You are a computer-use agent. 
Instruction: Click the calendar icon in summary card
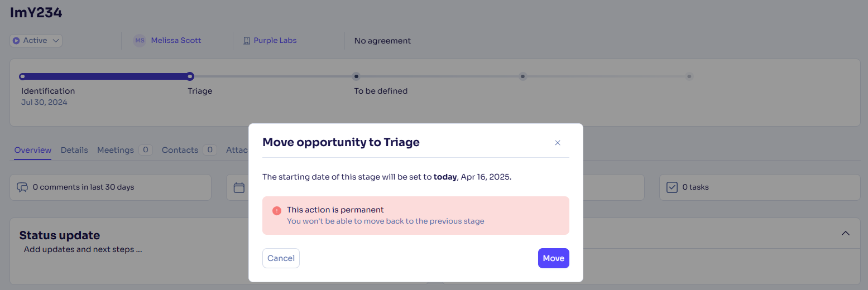click(239, 187)
